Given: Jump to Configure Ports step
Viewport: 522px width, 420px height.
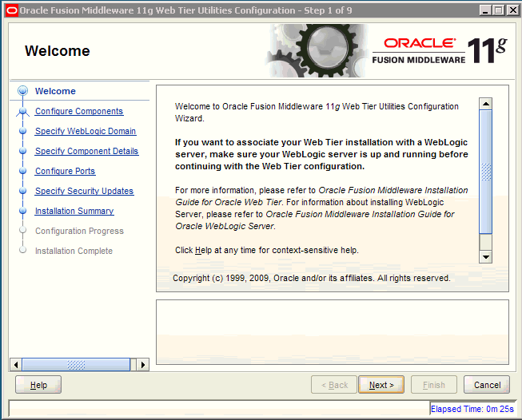Looking at the screenshot, I should (66, 171).
